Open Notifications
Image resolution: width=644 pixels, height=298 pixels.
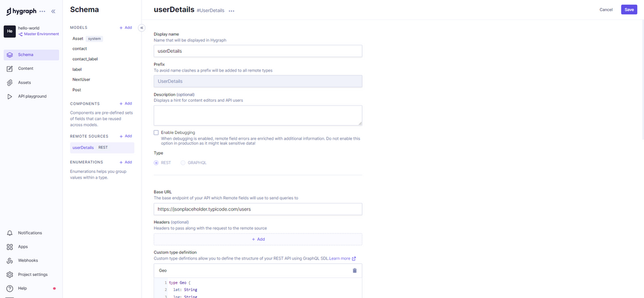31,233
